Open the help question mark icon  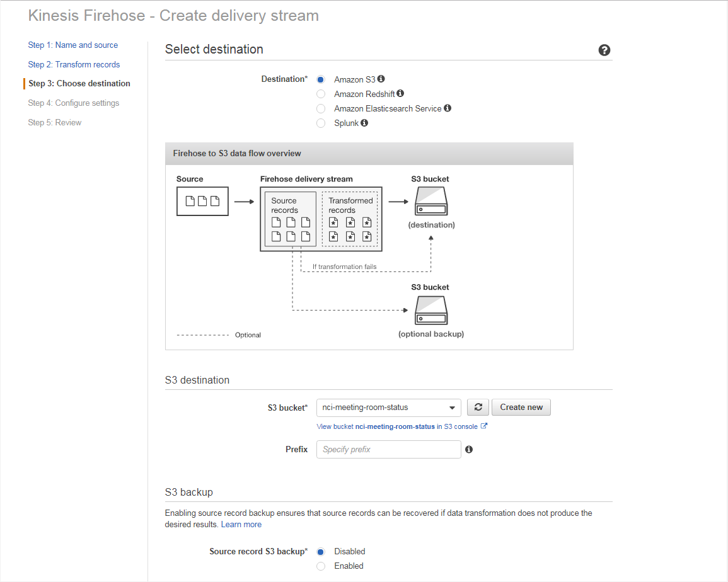[604, 50]
